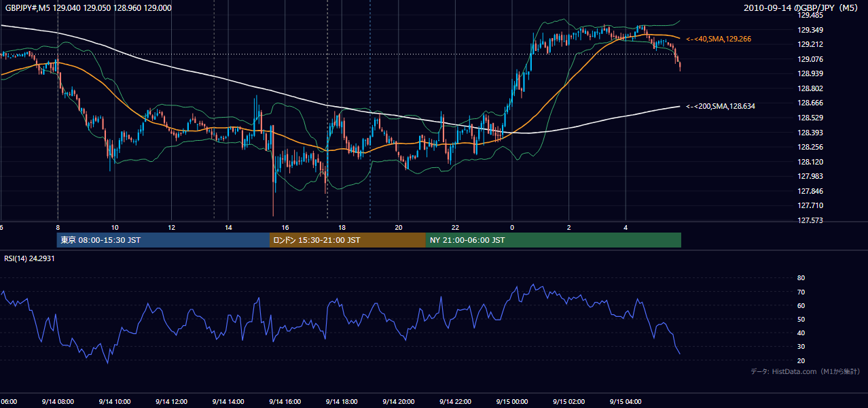Click the 9/14 12:00 time label
Screen dimensions: 868x408
click(170, 402)
